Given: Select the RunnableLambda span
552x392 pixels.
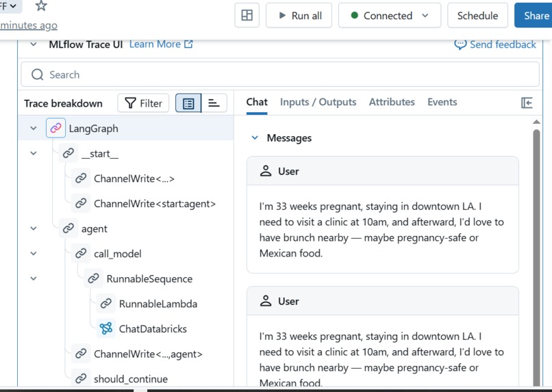Looking at the screenshot, I should pos(158,304).
